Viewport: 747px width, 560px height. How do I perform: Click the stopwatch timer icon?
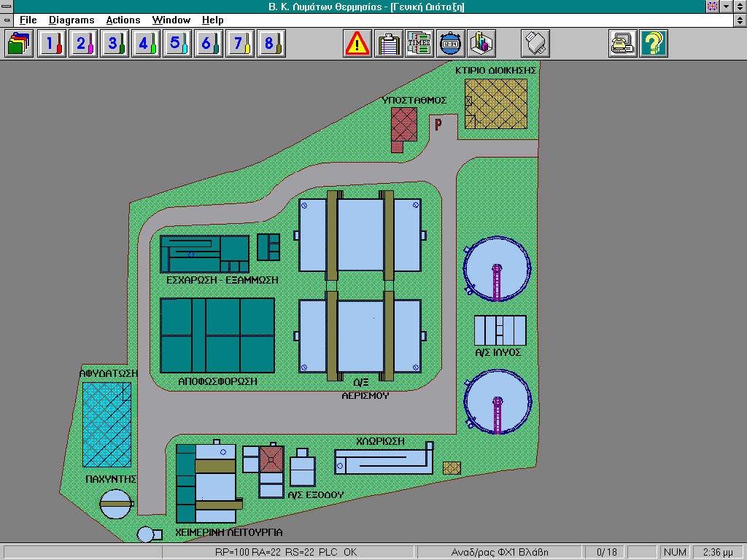(x=450, y=44)
